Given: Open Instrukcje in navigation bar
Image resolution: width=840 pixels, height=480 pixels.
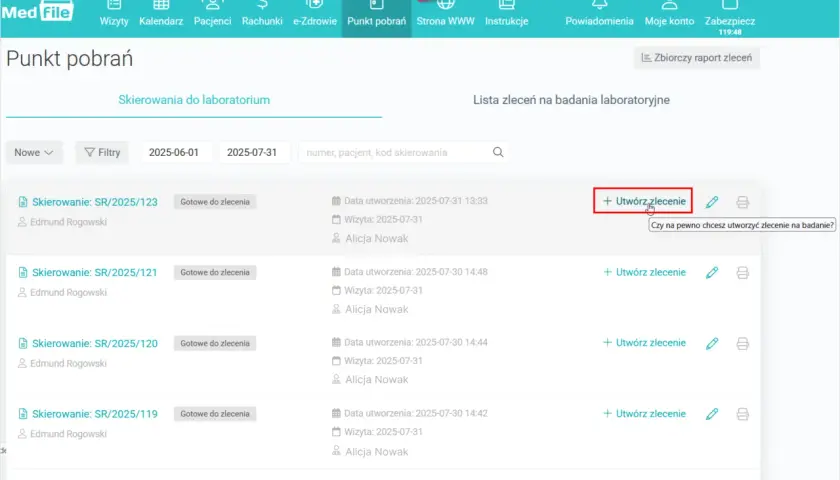Looking at the screenshot, I should coord(506,14).
